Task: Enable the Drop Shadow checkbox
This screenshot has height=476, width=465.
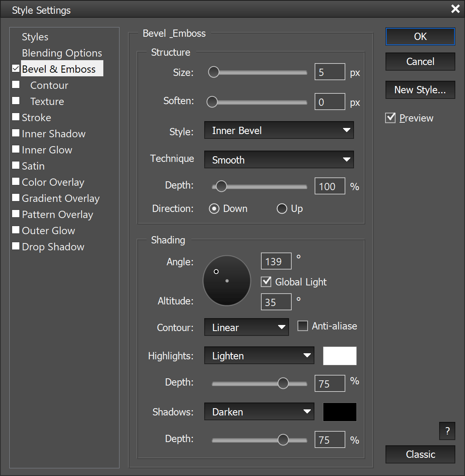Action: click(x=16, y=246)
